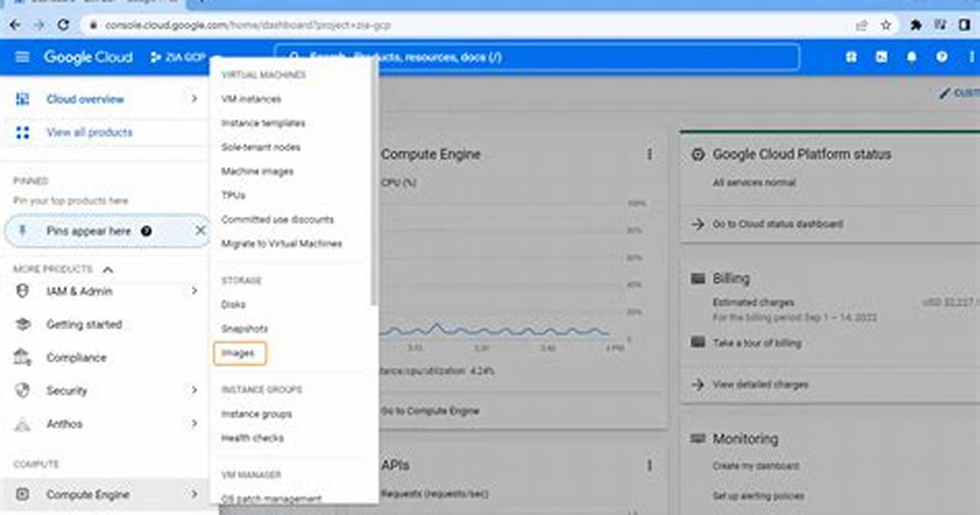The height and width of the screenshot is (515, 980).
Task: Select VM instances in the submenu
Action: coord(251,99)
